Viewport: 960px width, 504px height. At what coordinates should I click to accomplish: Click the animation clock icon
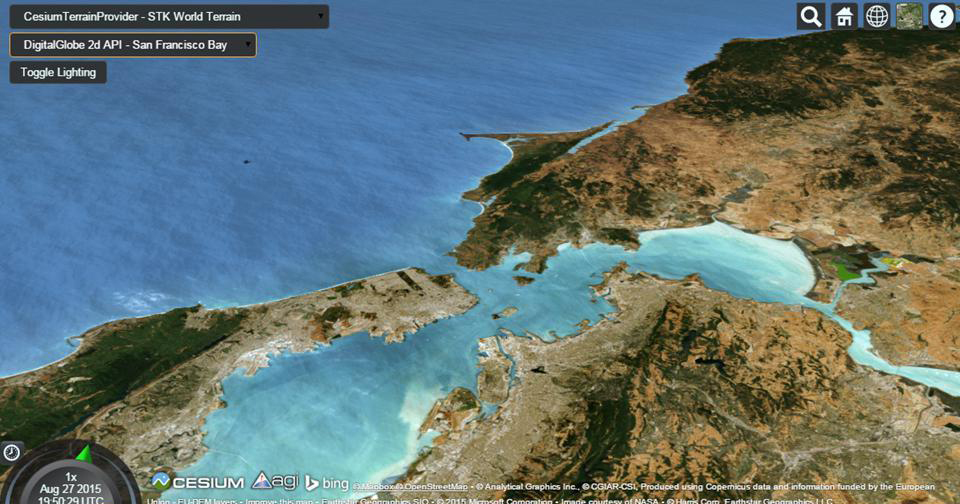[x=12, y=453]
